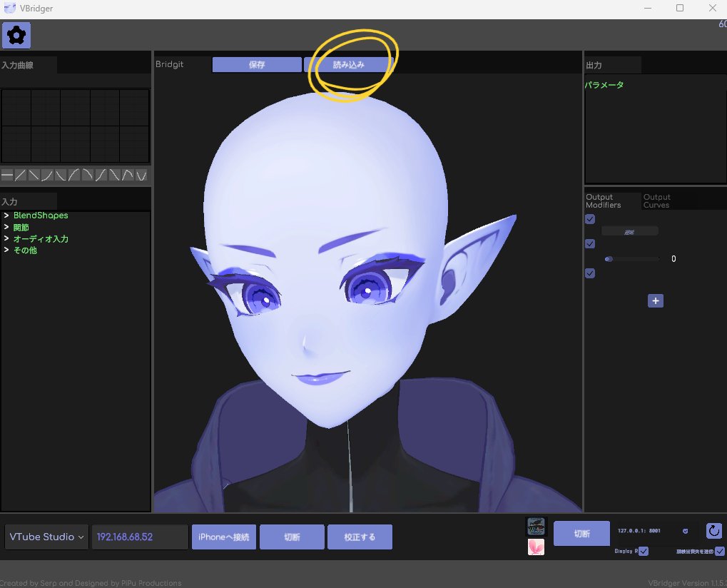Select the 入力曲線 tab
The height and width of the screenshot is (588, 727).
pyautogui.click(x=29, y=65)
